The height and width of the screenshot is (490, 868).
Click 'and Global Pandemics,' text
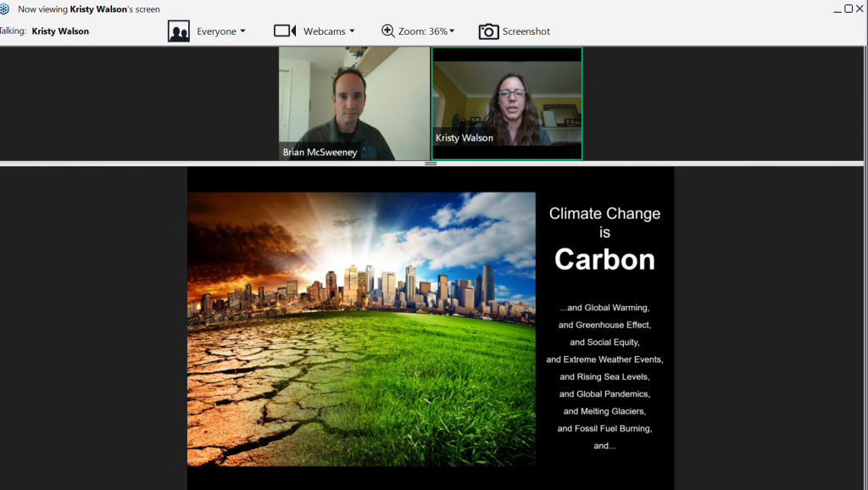pos(604,393)
